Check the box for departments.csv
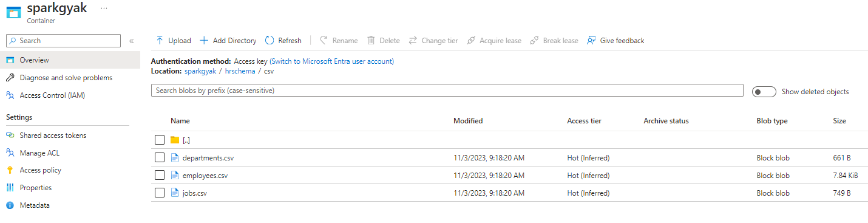 pyautogui.click(x=160, y=157)
